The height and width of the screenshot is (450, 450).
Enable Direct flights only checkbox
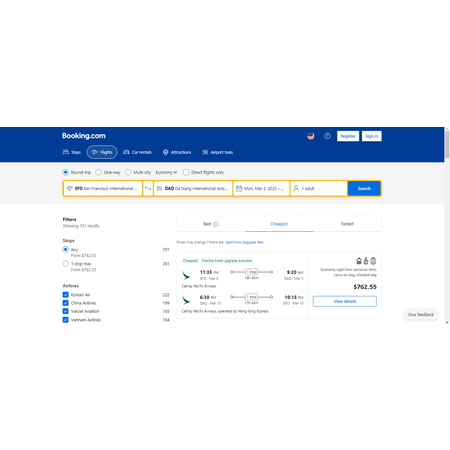(x=186, y=172)
